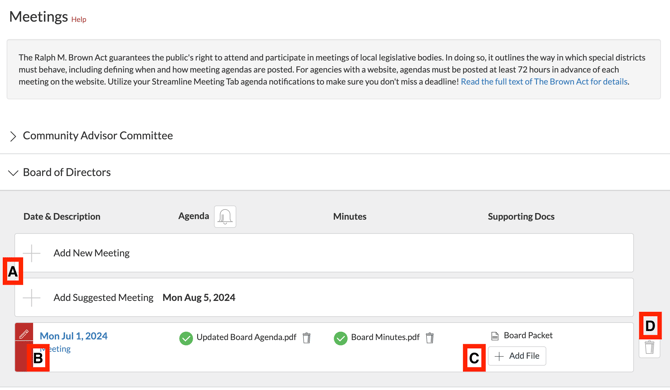
Task: Open Board Minutes.pdf file
Action: point(385,337)
